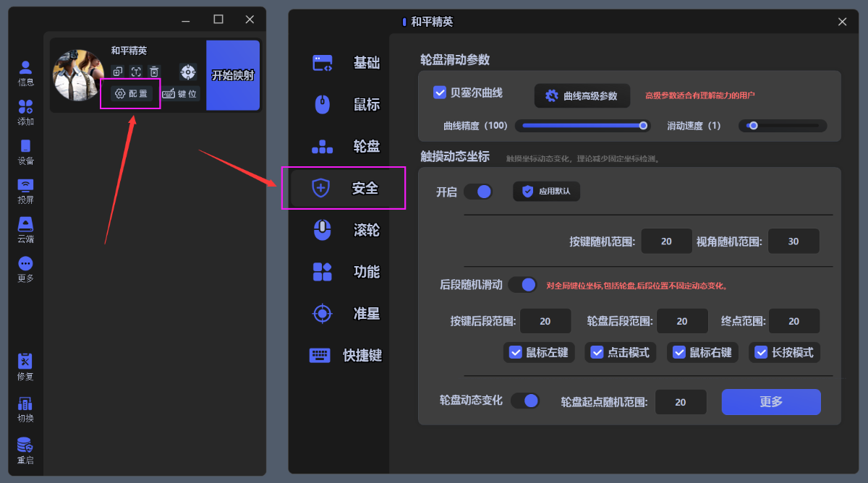Click the copy icon on 和平精英 card
The image size is (868, 483).
point(118,72)
